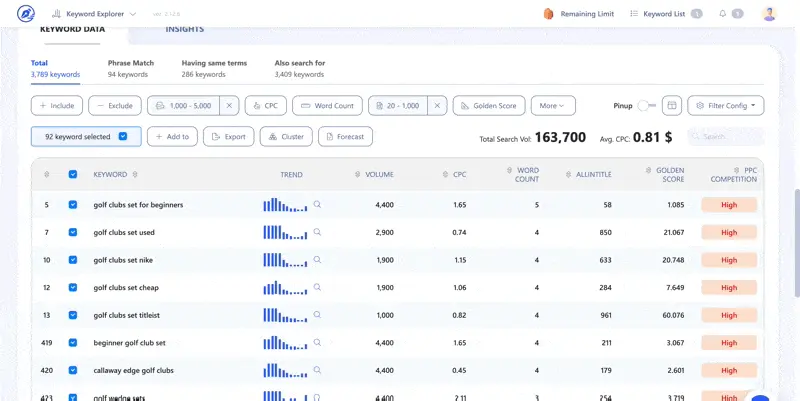Uncheck the 92 keyword selected checkbox
This screenshot has width=800, height=401.
coord(122,136)
